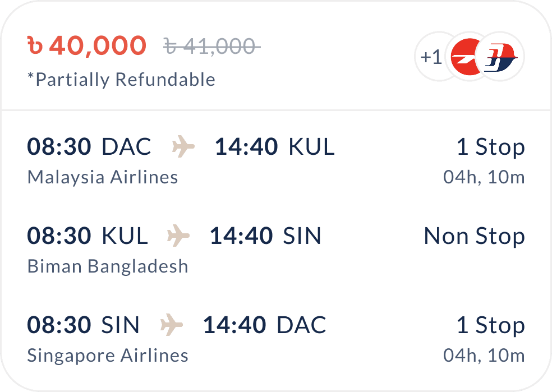Open the +1 more airlines badge

point(431,57)
